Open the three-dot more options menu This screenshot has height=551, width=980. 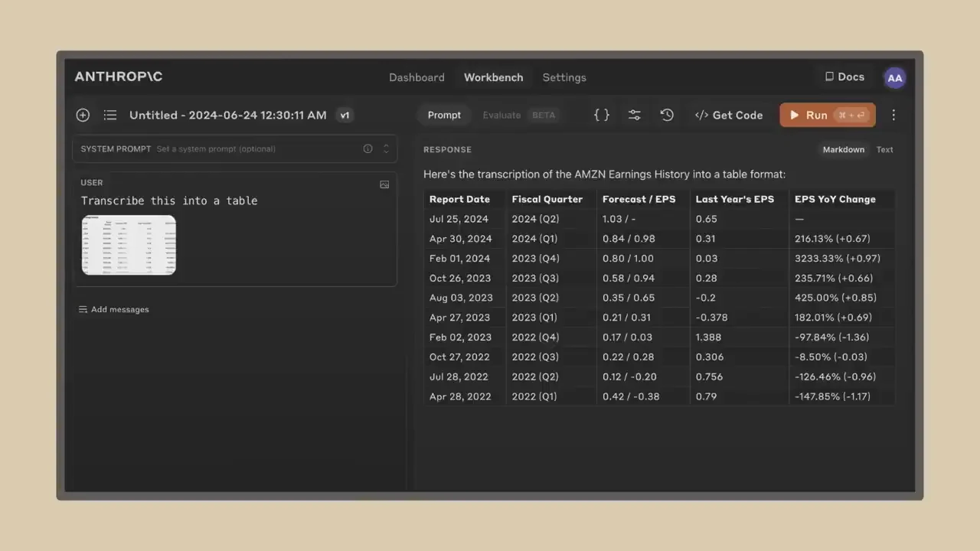click(x=893, y=115)
